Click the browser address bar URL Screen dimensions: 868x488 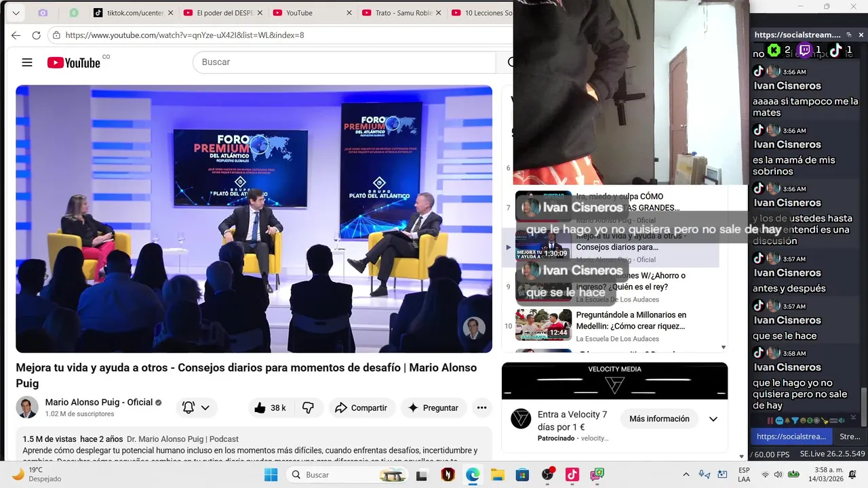coord(184,35)
